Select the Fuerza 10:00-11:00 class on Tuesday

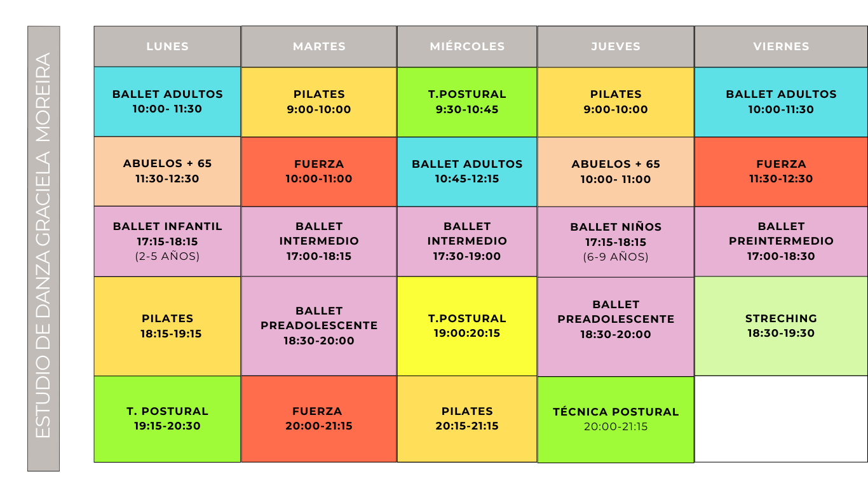[318, 172]
